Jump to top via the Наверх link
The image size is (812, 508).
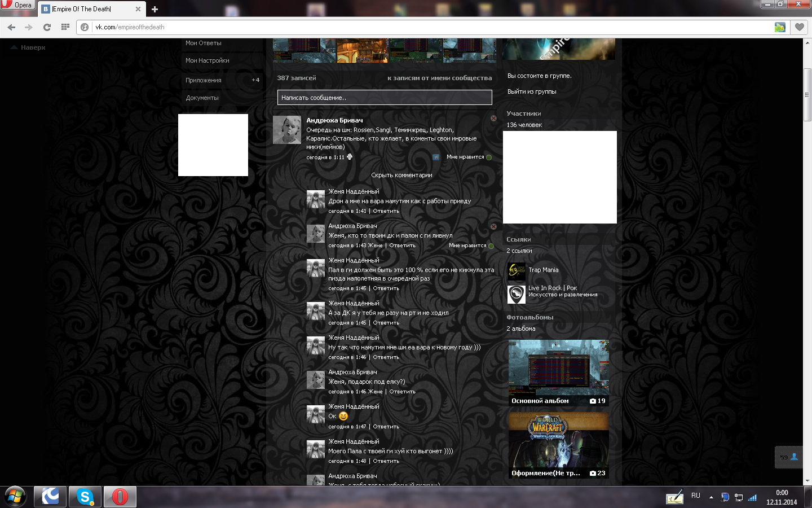click(x=28, y=47)
